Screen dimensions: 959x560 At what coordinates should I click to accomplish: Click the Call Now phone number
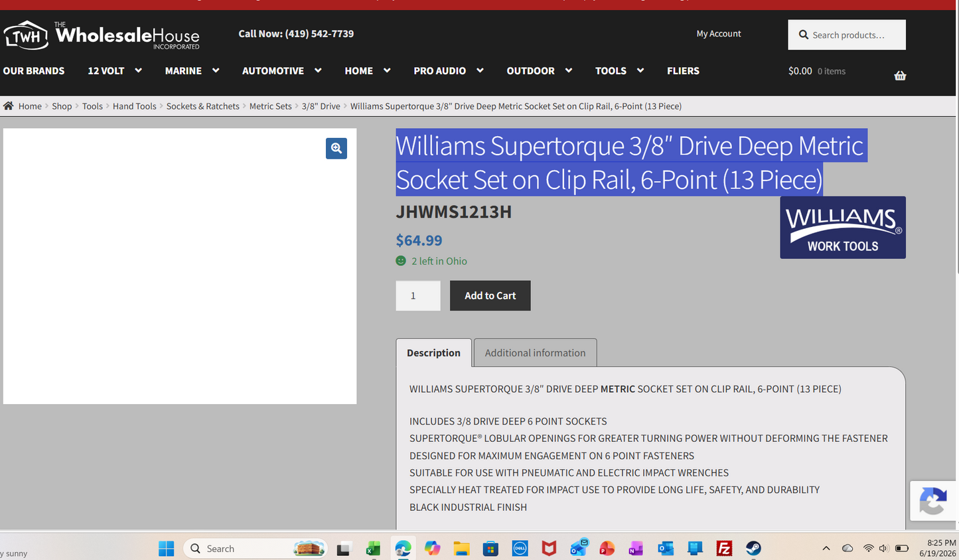point(296,34)
